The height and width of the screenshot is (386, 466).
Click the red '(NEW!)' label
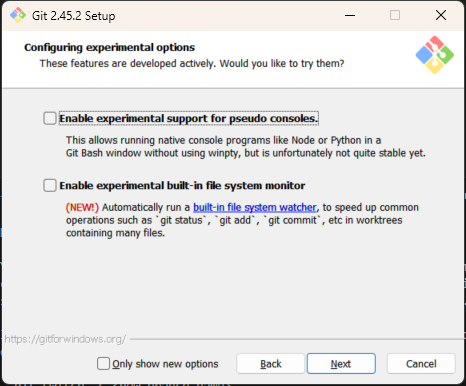pyautogui.click(x=82, y=207)
